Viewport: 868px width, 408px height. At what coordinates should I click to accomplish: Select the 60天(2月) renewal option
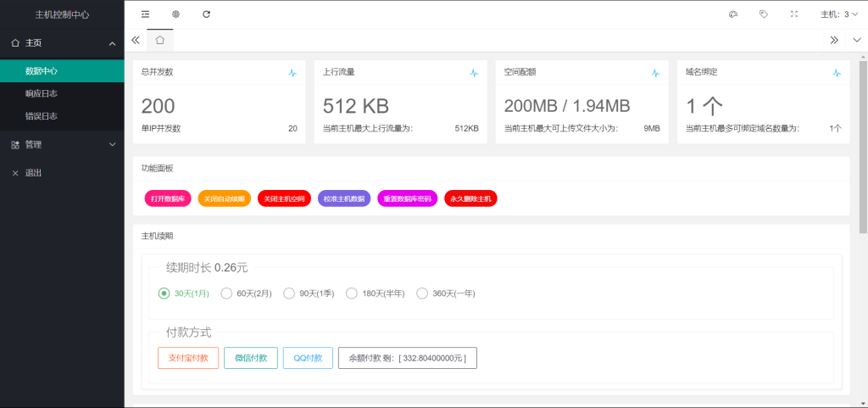click(x=247, y=293)
